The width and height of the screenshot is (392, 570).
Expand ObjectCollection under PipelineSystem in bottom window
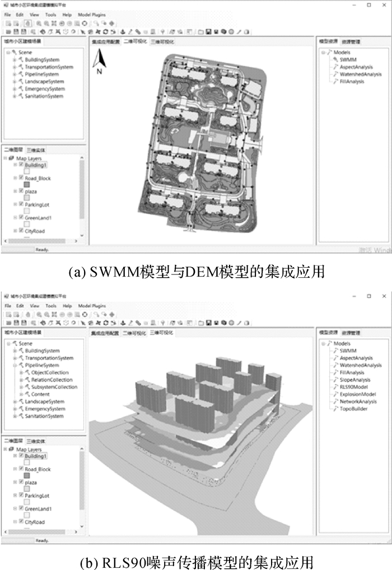21,372
